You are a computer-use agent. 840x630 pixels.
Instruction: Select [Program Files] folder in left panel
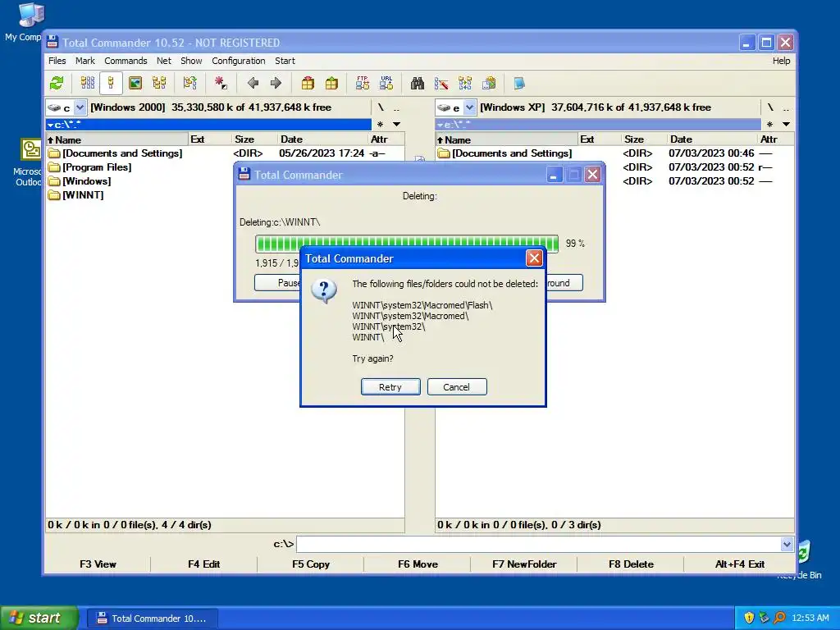pyautogui.click(x=97, y=167)
